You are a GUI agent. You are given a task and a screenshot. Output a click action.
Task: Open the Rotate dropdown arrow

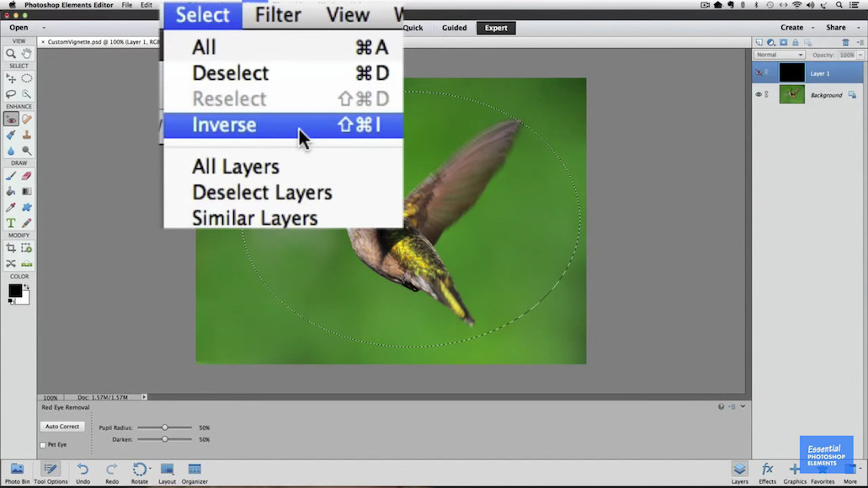point(150,469)
